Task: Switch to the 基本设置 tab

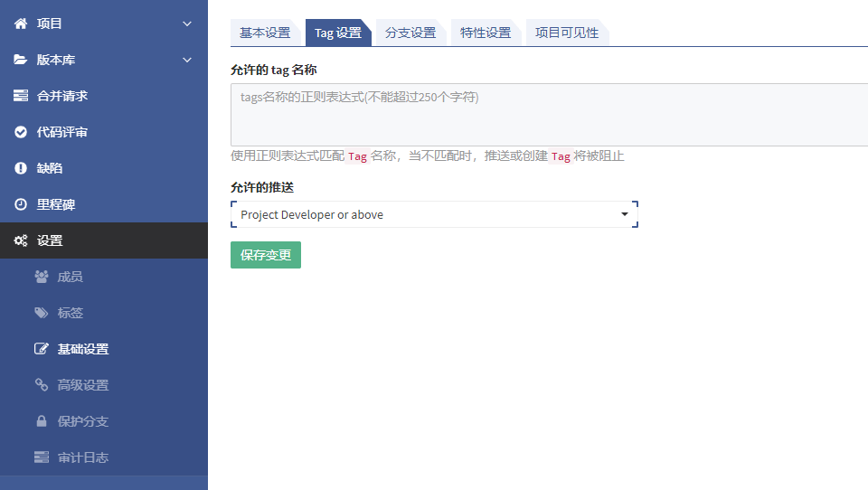Action: tap(264, 33)
